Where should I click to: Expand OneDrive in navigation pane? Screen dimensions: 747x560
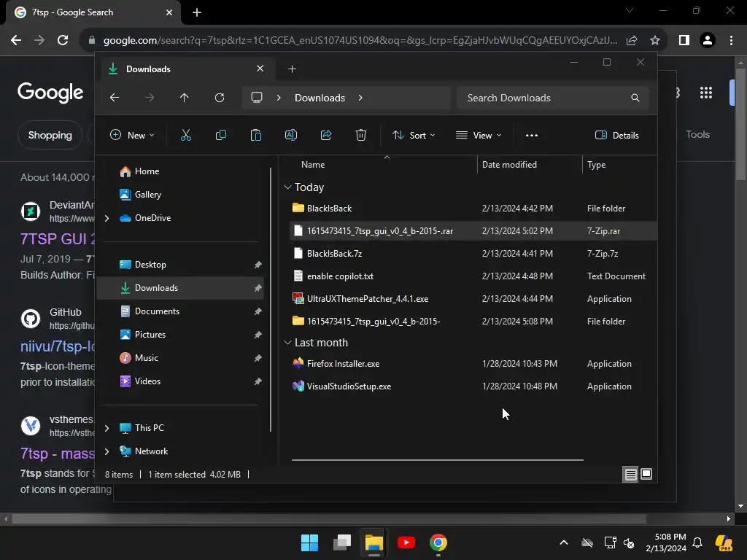[x=107, y=218]
